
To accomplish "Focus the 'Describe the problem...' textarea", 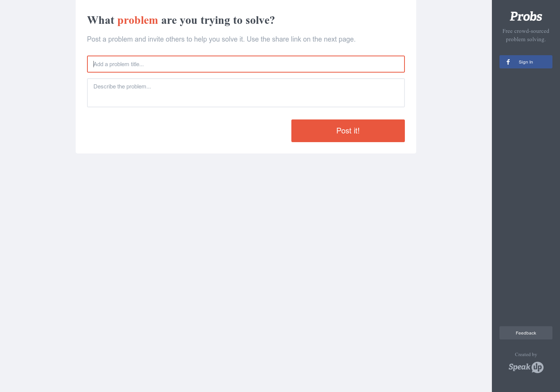I will pyautogui.click(x=246, y=93).
